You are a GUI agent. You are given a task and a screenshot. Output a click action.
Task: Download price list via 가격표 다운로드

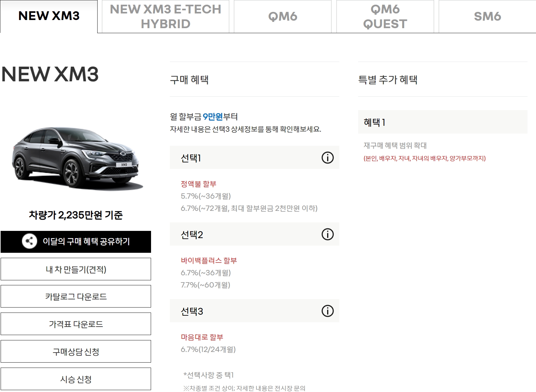coord(76,324)
